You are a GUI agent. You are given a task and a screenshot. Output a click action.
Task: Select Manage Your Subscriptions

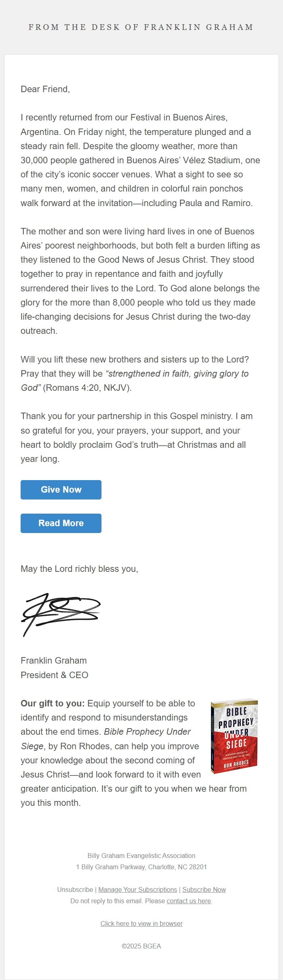click(138, 889)
